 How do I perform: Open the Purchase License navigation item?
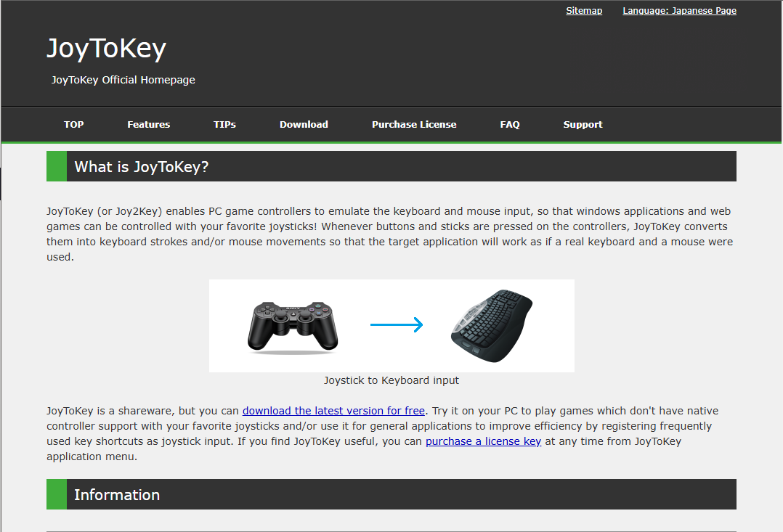click(x=414, y=124)
